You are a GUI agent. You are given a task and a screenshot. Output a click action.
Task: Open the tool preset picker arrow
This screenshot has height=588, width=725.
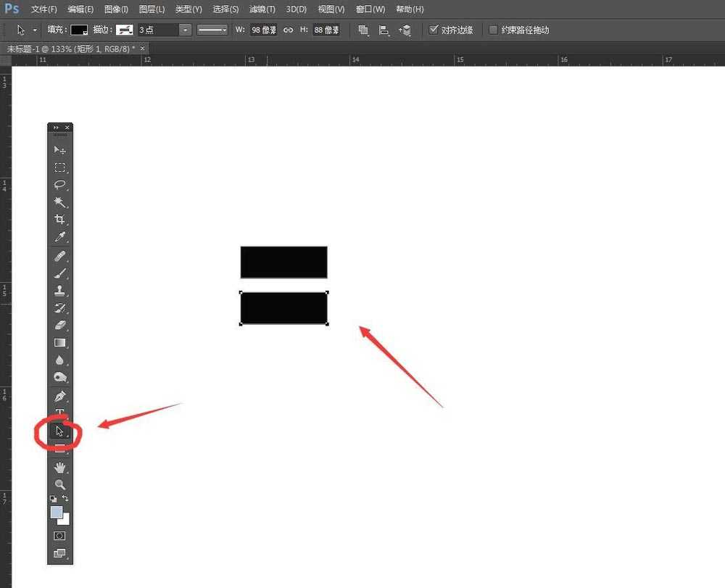click(x=35, y=30)
